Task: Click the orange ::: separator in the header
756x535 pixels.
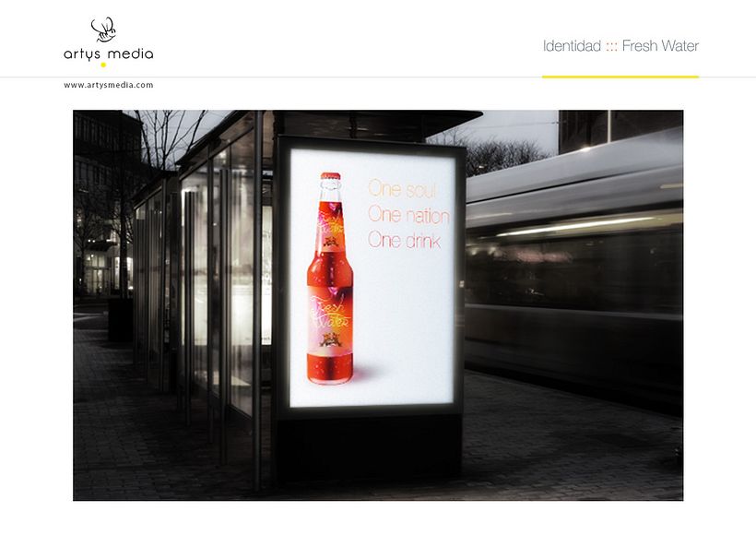Action: (x=611, y=46)
